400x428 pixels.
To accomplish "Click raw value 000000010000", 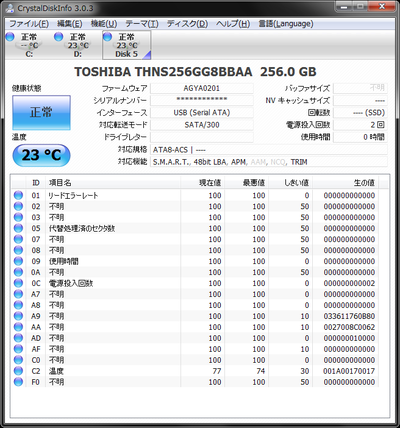I will click(349, 338).
